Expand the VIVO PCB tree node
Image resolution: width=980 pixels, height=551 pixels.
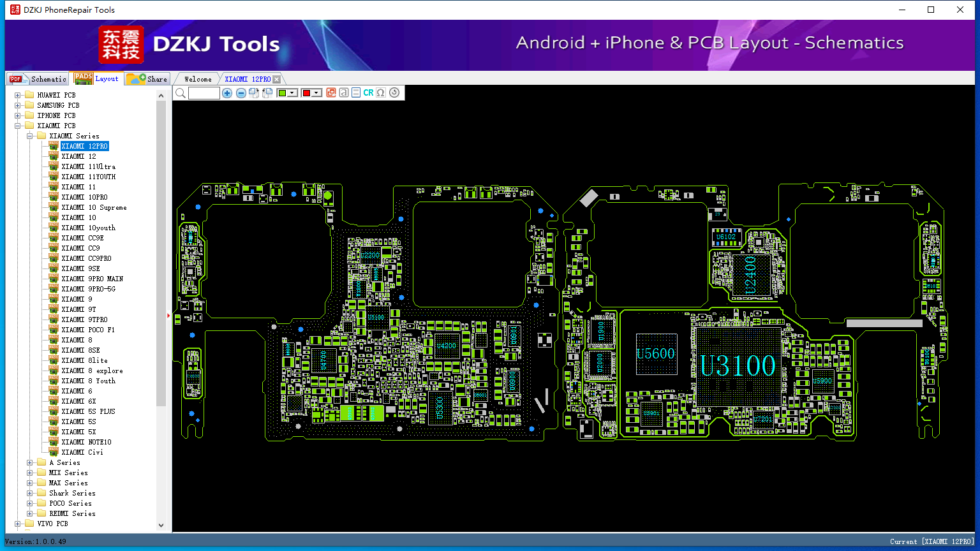[17, 524]
